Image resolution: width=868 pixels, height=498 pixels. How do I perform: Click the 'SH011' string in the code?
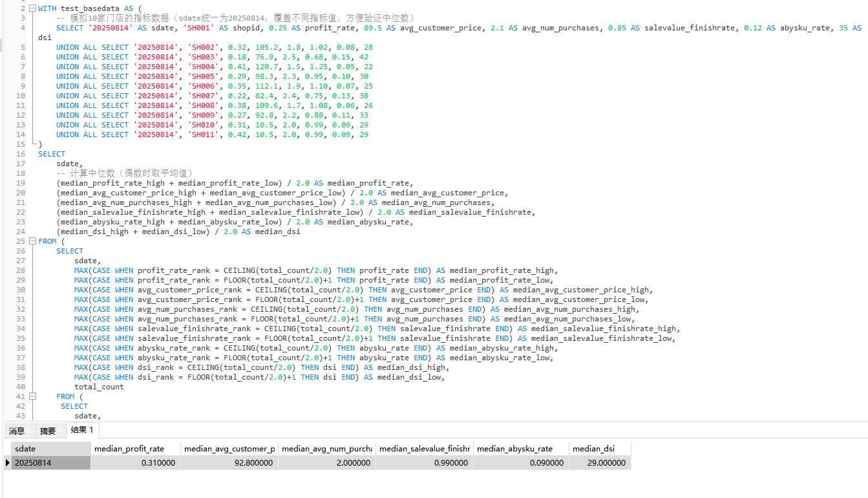(204, 135)
